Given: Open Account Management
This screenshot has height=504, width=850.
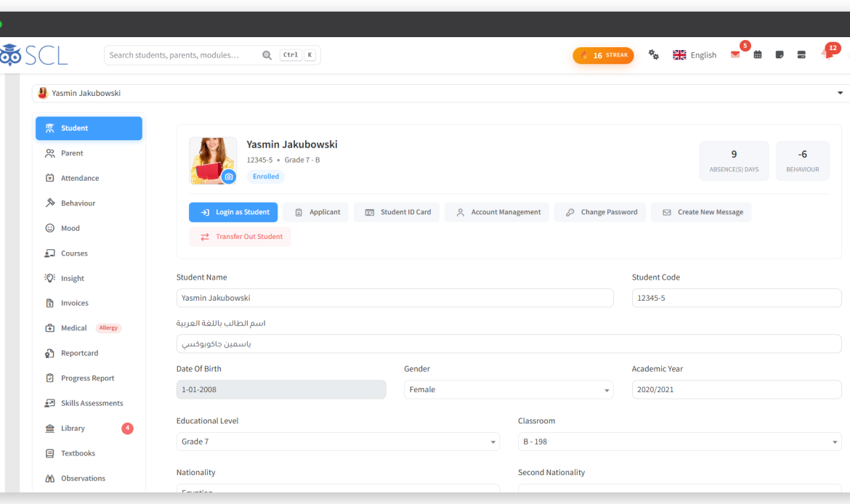Looking at the screenshot, I should tap(497, 213).
